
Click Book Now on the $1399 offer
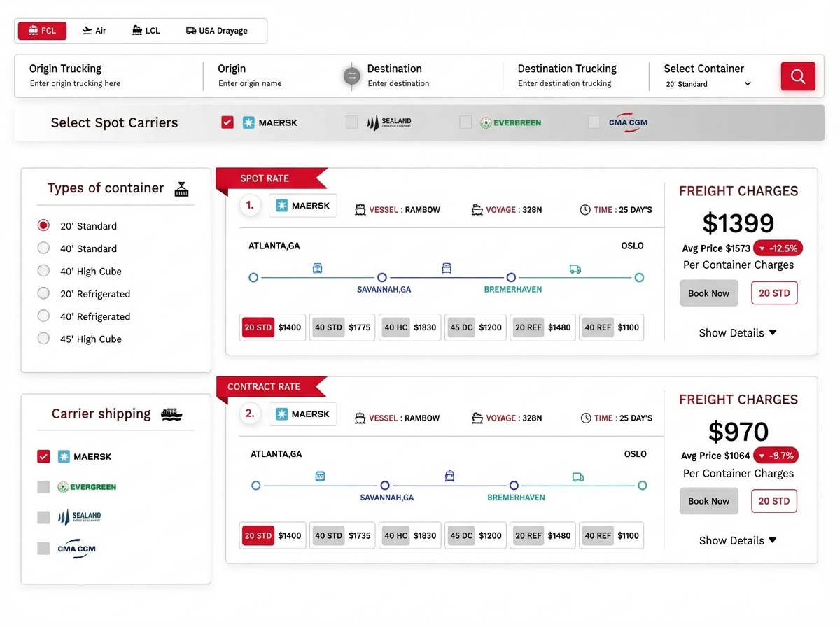click(708, 293)
